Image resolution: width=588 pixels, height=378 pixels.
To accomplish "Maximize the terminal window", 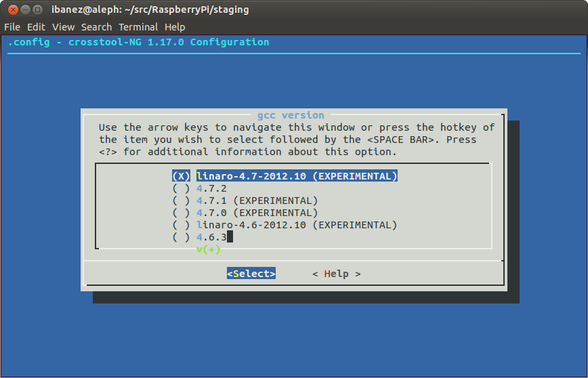I will [x=37, y=9].
